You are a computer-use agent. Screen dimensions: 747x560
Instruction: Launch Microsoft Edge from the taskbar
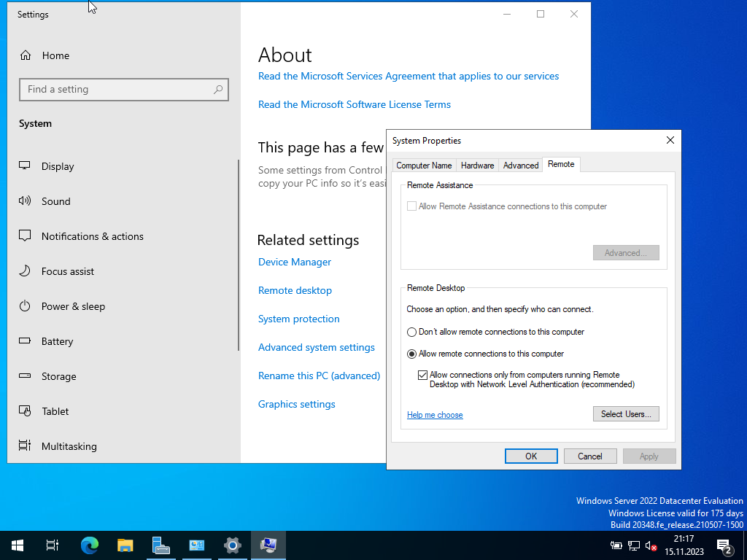click(90, 545)
